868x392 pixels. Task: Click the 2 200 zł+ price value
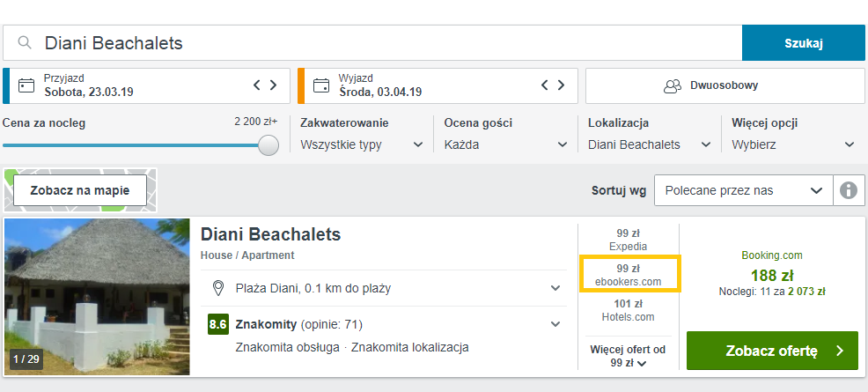coord(256,122)
